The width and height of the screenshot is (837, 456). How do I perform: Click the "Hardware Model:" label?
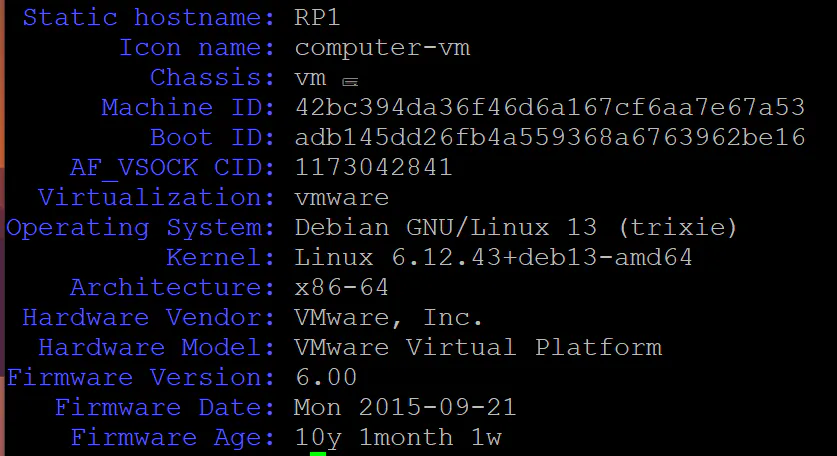(x=157, y=347)
